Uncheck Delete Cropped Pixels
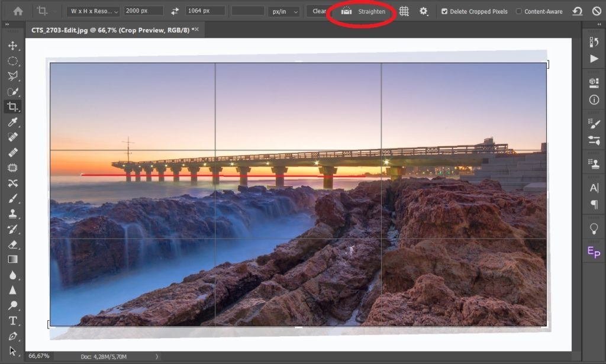 tap(444, 11)
